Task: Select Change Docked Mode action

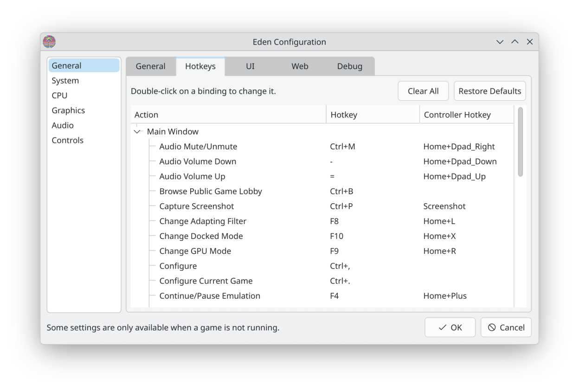Action: (x=201, y=236)
